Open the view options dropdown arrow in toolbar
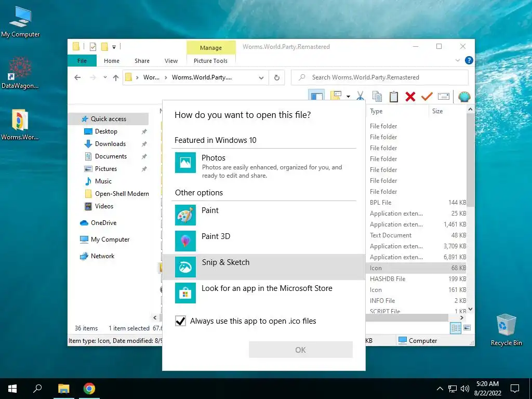 point(348,96)
